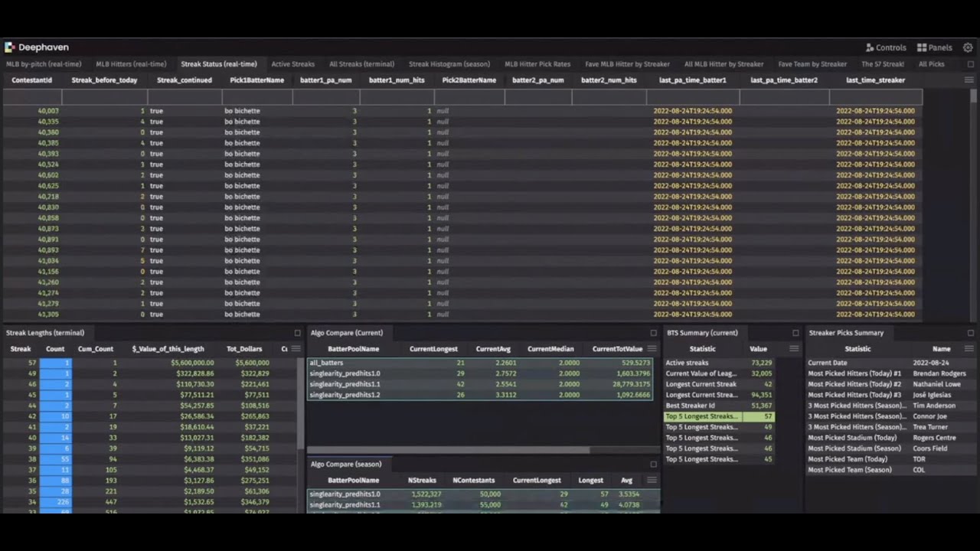The image size is (980, 551).
Task: Select the singlearity_predhits1.2 row in Algo Compare (Current)
Action: point(480,395)
